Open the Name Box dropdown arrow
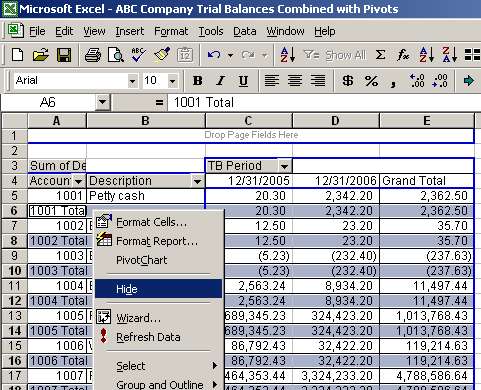 [102, 102]
